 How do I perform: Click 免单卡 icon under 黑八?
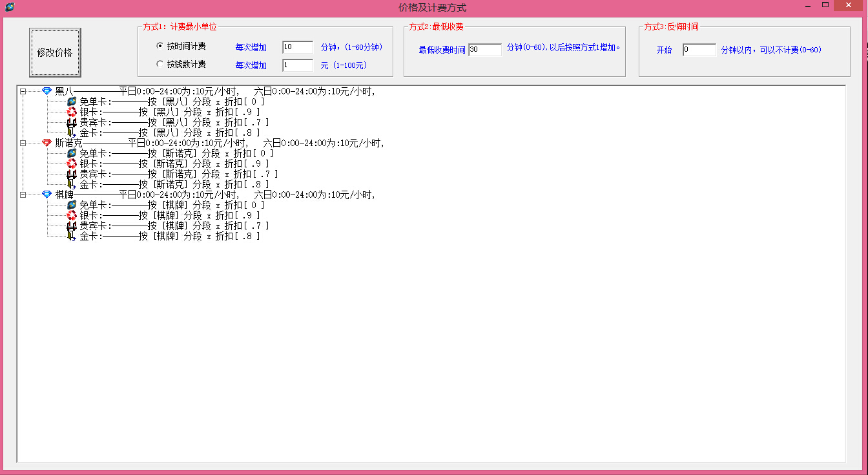pos(72,101)
